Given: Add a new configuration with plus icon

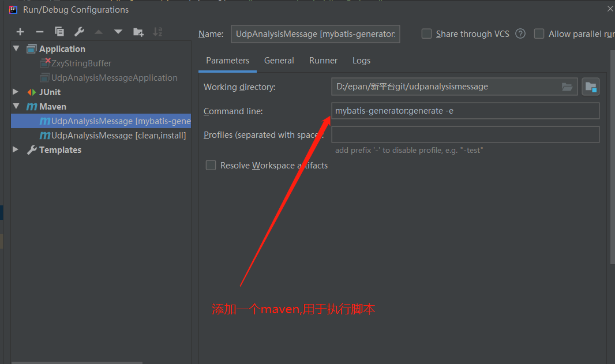Looking at the screenshot, I should [x=20, y=32].
